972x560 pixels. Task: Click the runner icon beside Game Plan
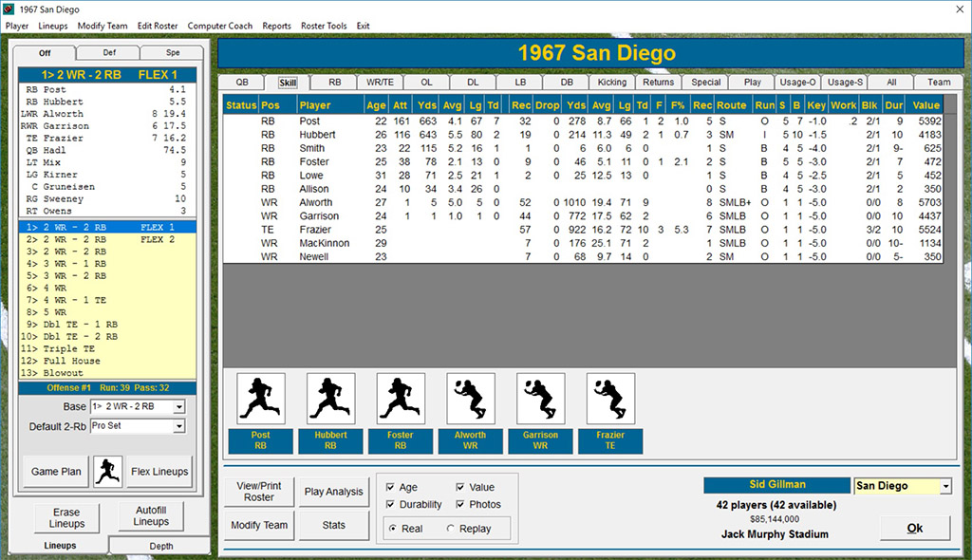(108, 470)
